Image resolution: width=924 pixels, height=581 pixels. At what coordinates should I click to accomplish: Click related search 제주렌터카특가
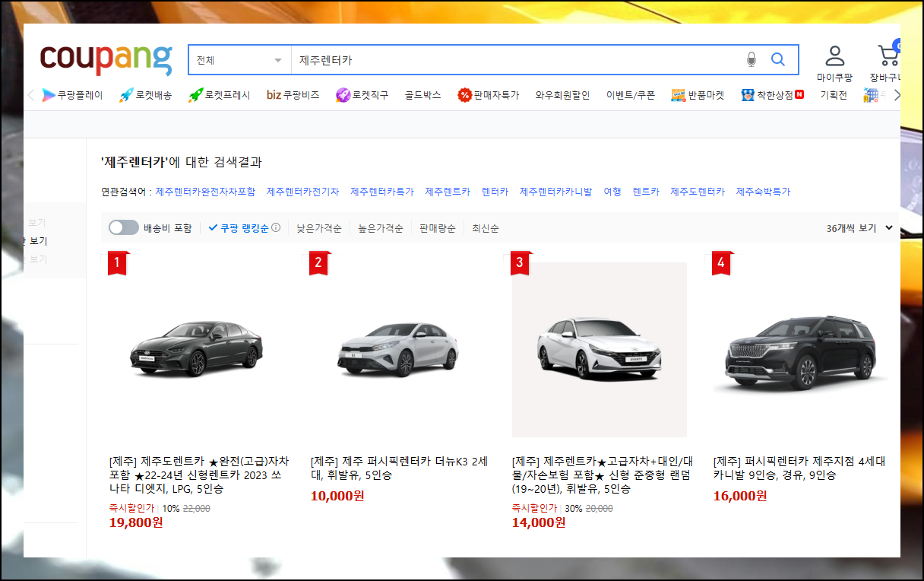pos(382,192)
